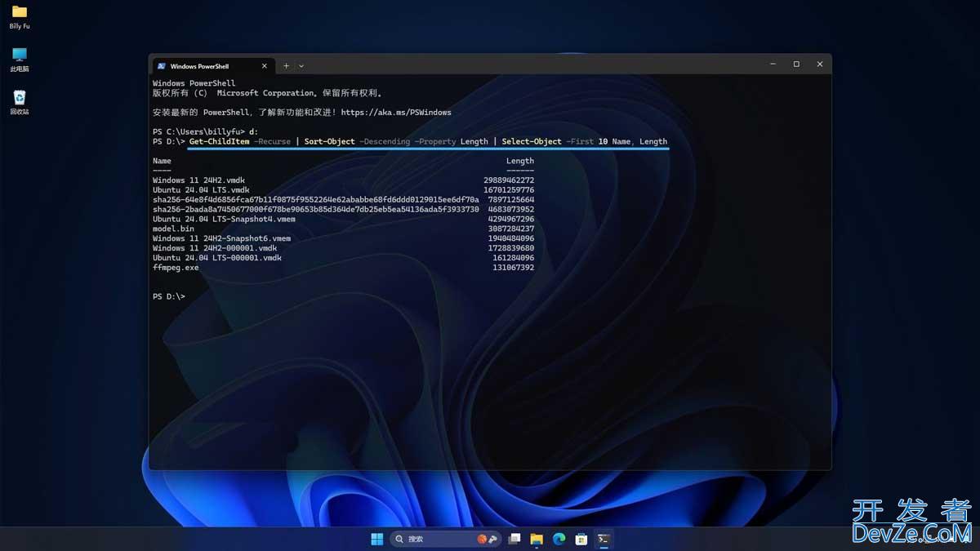Maximize the terminal window

click(796, 64)
